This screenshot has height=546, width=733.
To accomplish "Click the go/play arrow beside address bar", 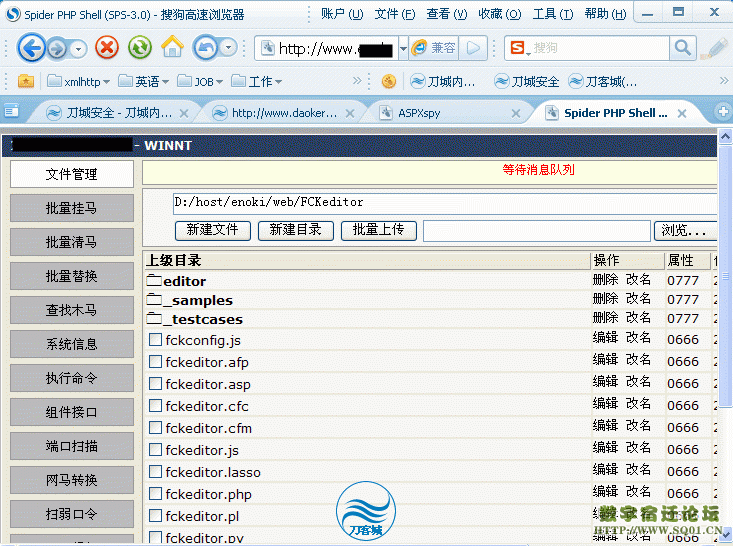I will point(473,48).
